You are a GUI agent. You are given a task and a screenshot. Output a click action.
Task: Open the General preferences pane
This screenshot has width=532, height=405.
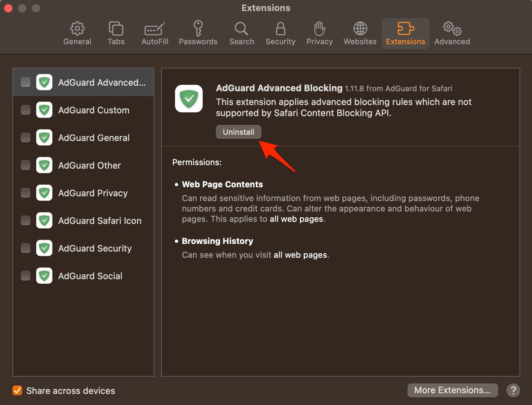click(77, 33)
